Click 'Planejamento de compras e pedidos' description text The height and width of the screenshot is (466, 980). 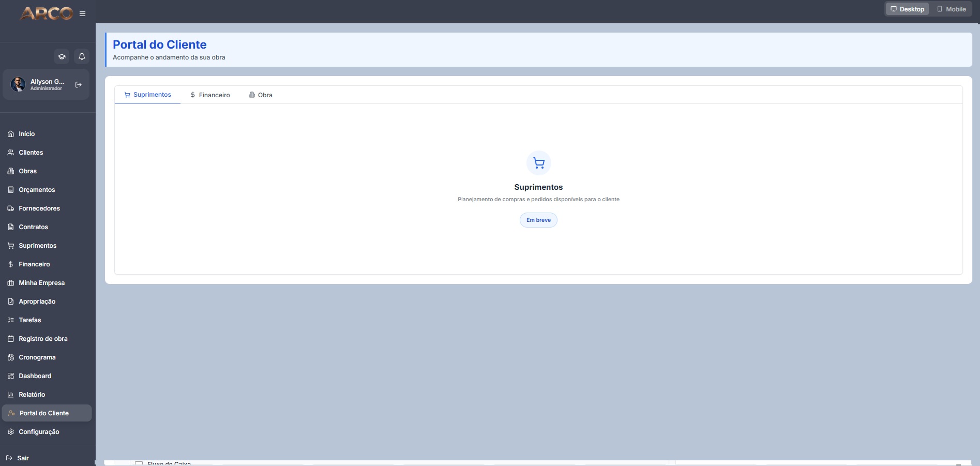click(538, 200)
